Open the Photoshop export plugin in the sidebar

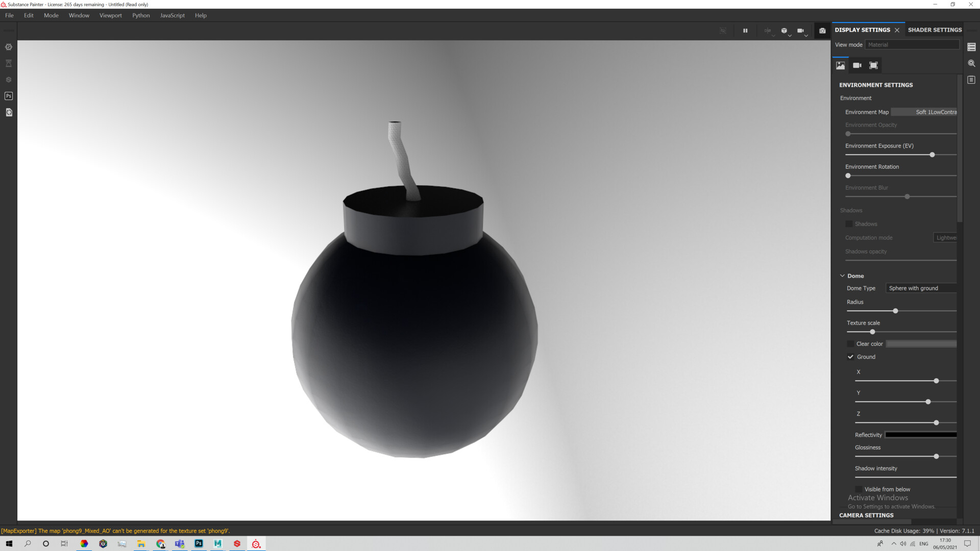[9, 96]
